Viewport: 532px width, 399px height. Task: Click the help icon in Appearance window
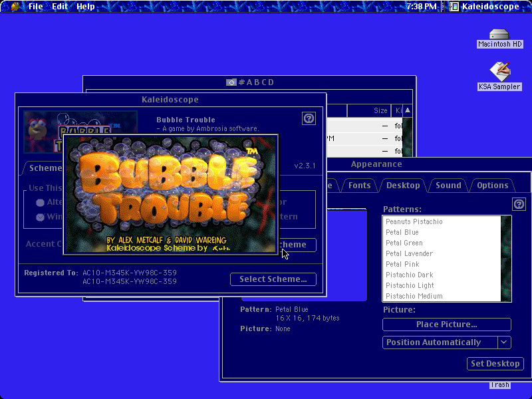[x=519, y=204]
